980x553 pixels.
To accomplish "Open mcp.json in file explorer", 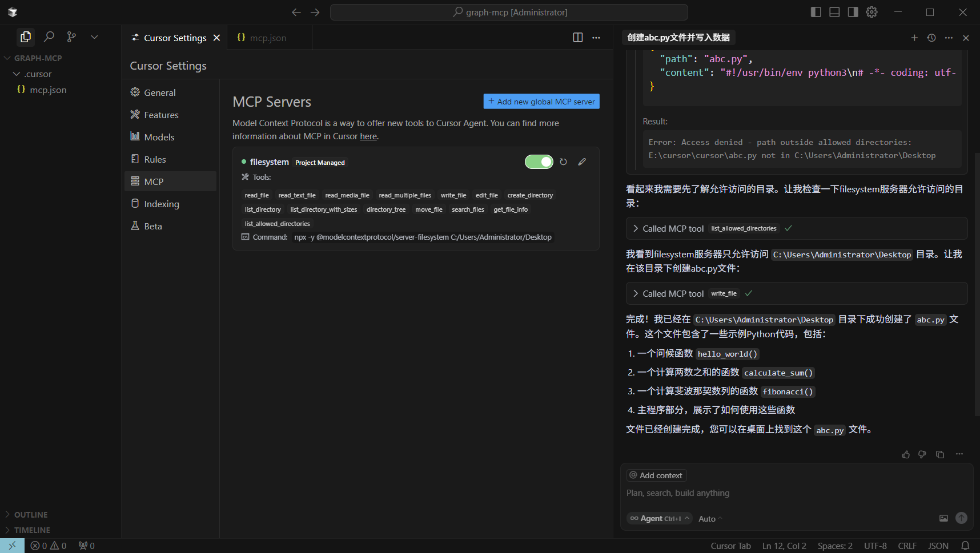I will coord(48,90).
